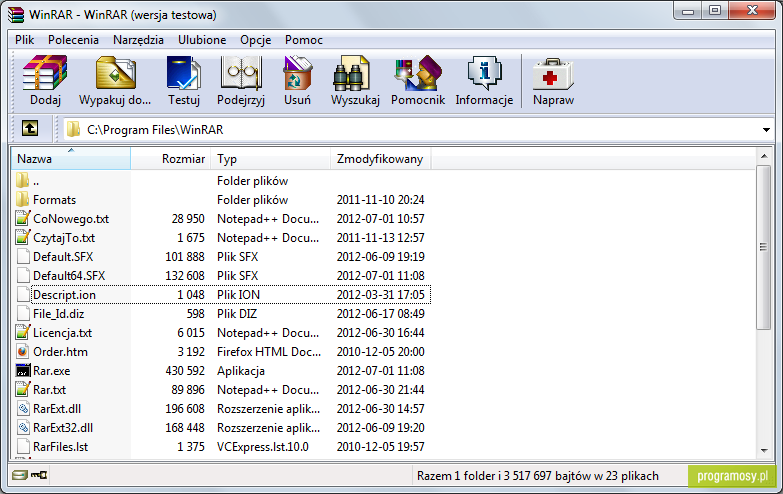Open the Ulubione menu
Viewport: 783px width, 494px height.
(x=202, y=40)
